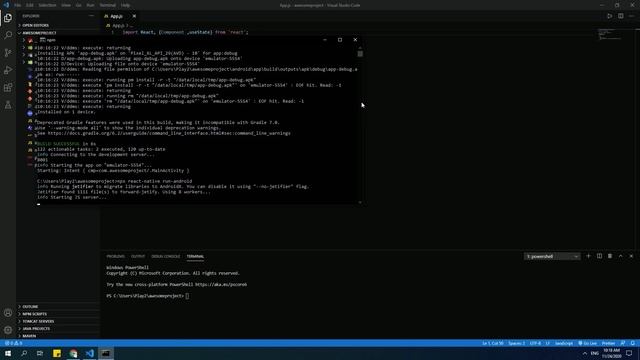Expand the Maven section
This screenshot has width=640, height=360.
point(58,336)
